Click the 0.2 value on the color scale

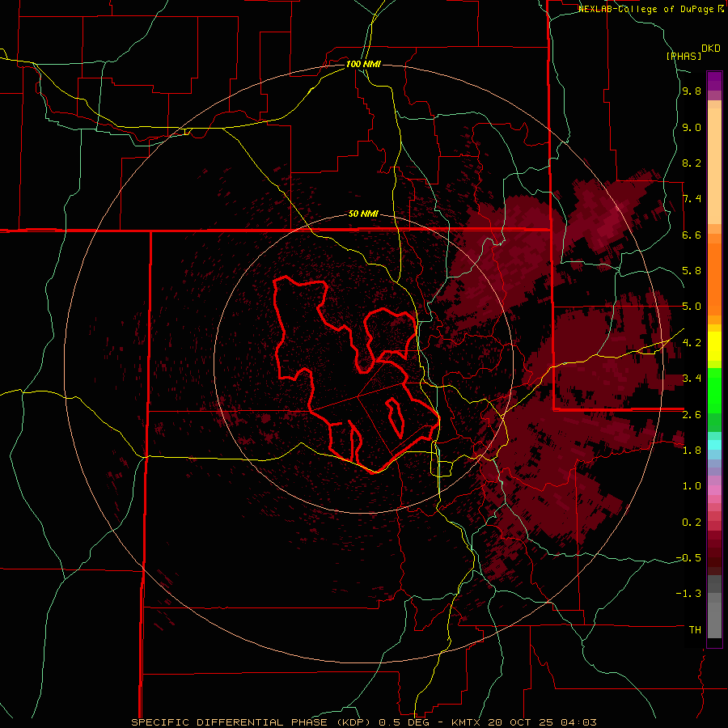pyautogui.click(x=692, y=523)
